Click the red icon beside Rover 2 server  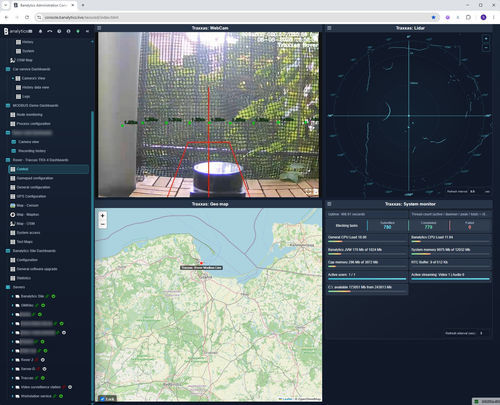pyautogui.click(x=37, y=360)
